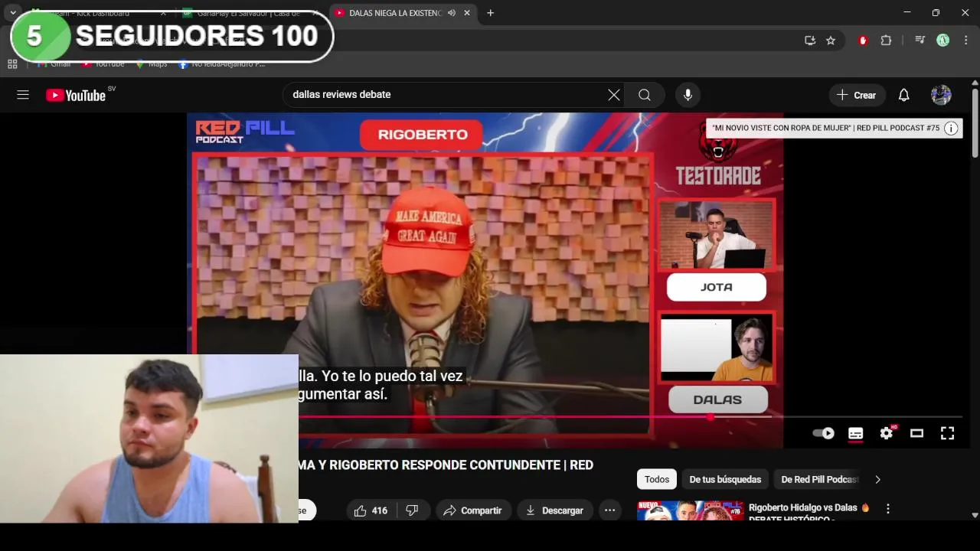Image resolution: width=980 pixels, height=551 pixels.
Task: Run search with the magnifier button
Action: click(645, 95)
